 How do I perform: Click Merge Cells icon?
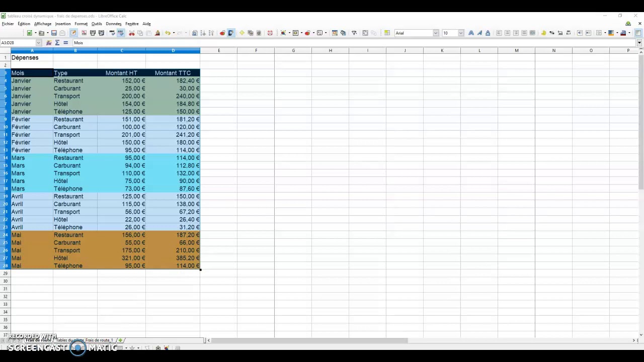(x=532, y=33)
